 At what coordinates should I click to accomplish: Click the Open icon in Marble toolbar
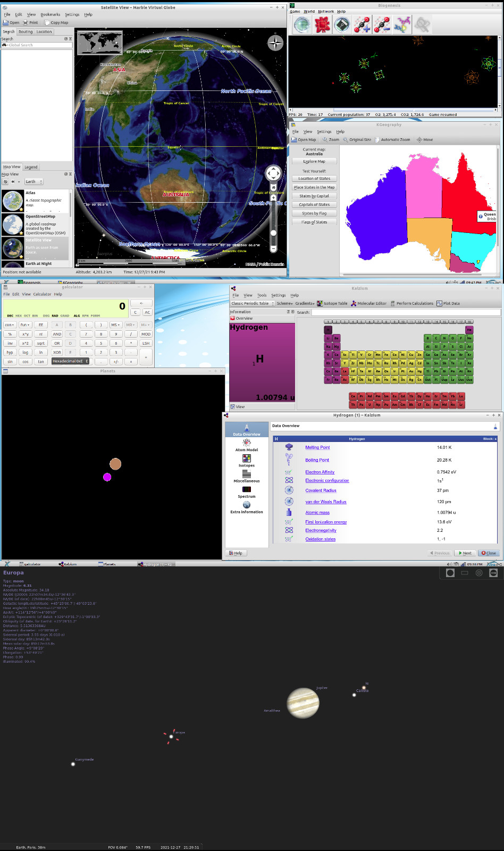pyautogui.click(x=11, y=23)
